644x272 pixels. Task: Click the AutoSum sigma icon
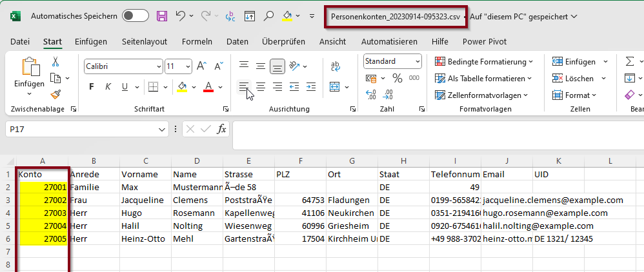630,61
